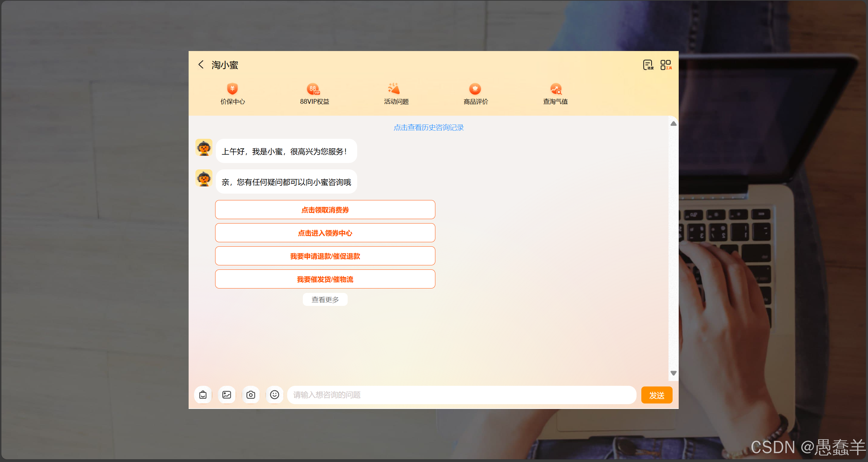This screenshot has width=868, height=462.
Task: Click the image upload icon
Action: (227, 395)
